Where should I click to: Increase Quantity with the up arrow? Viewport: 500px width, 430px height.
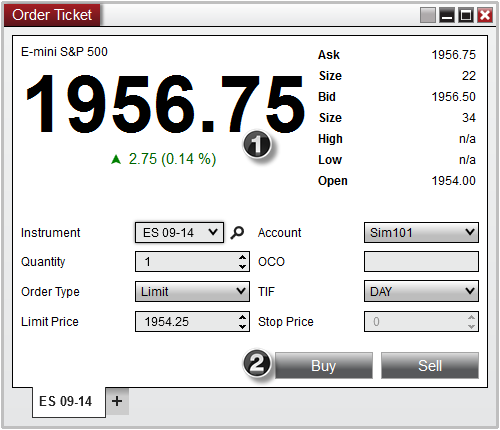point(243,257)
